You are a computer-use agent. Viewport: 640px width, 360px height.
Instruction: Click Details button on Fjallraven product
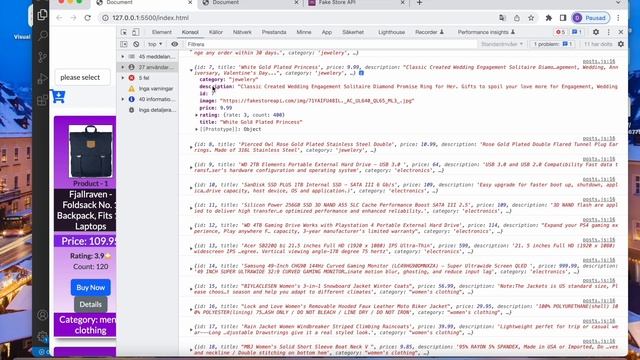click(91, 304)
